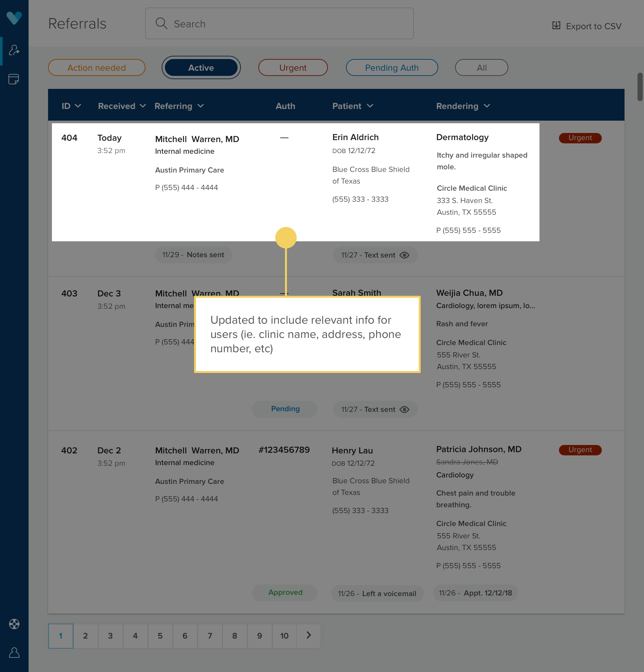
Task: Toggle eye on referral 403 Text sent
Action: pos(404,409)
